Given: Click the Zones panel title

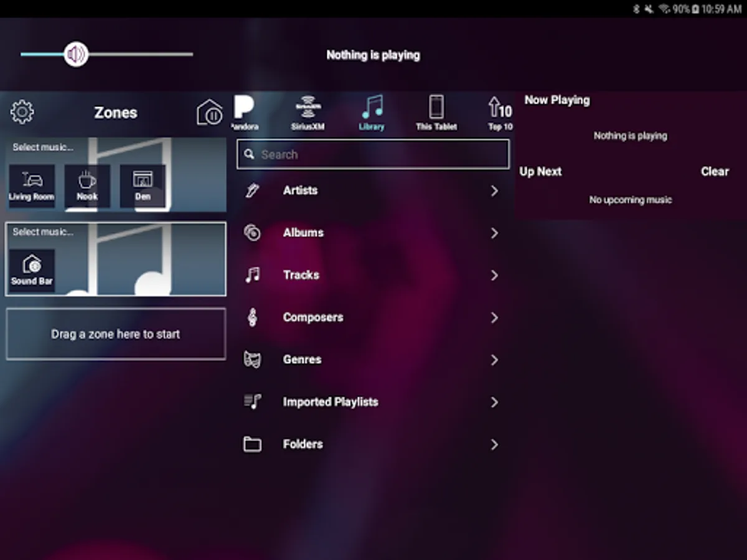Looking at the screenshot, I should pos(116,113).
